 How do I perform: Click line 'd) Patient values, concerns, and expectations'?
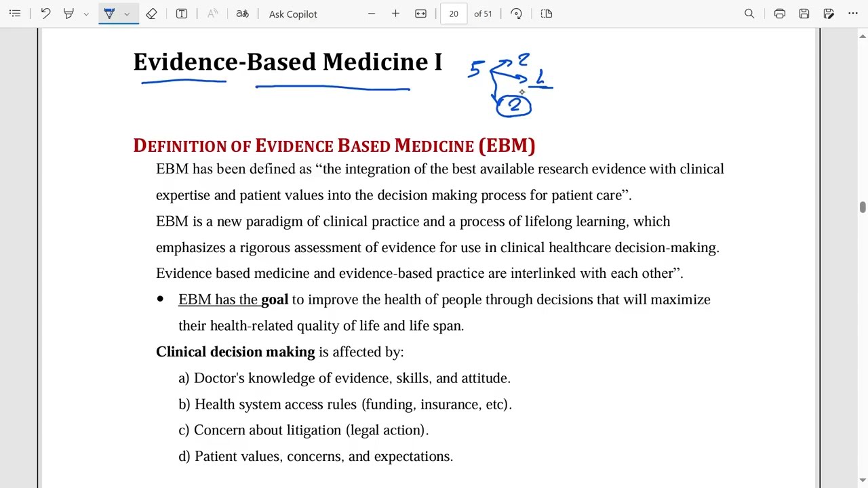[x=316, y=457]
